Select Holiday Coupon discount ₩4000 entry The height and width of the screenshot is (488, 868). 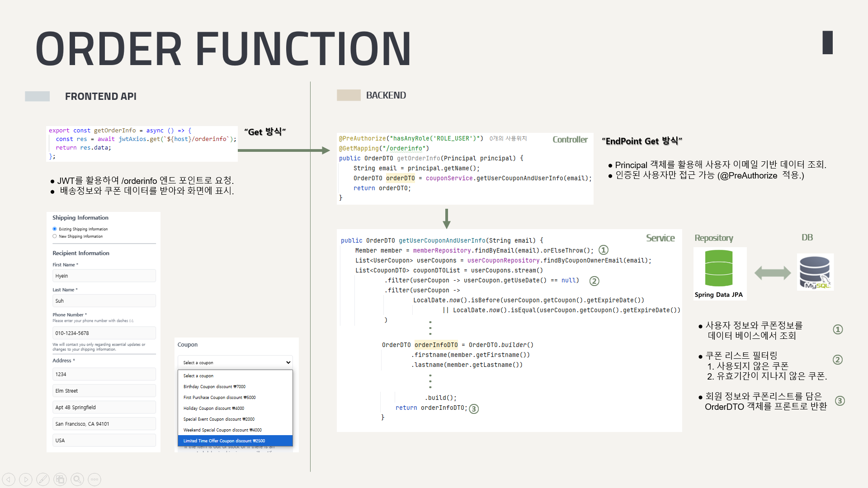[213, 408]
